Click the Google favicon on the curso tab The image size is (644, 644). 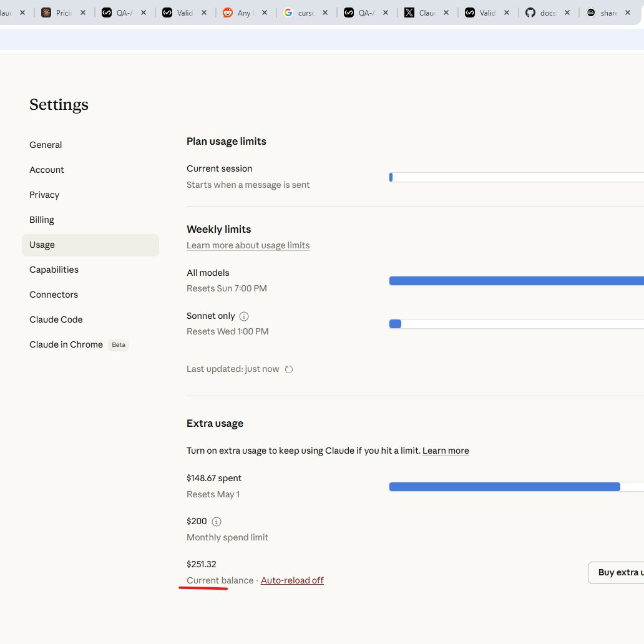coord(288,12)
